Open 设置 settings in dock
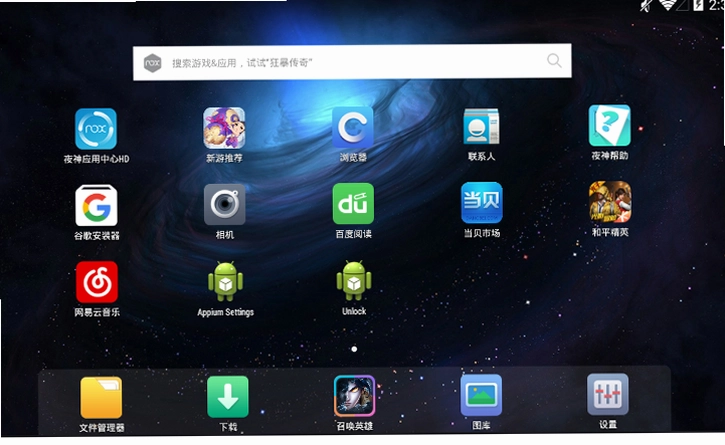725x445 pixels. pyautogui.click(x=608, y=394)
